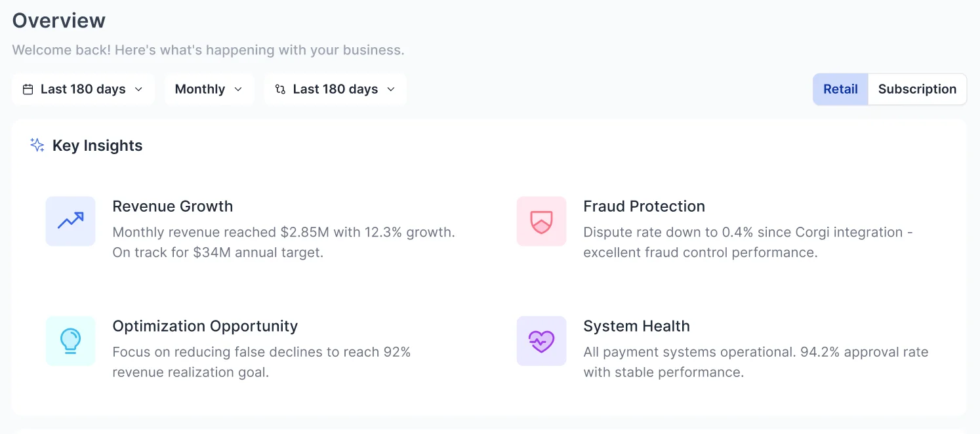Click the sparkle icon beside Key Insights
980x434 pixels.
click(x=37, y=145)
